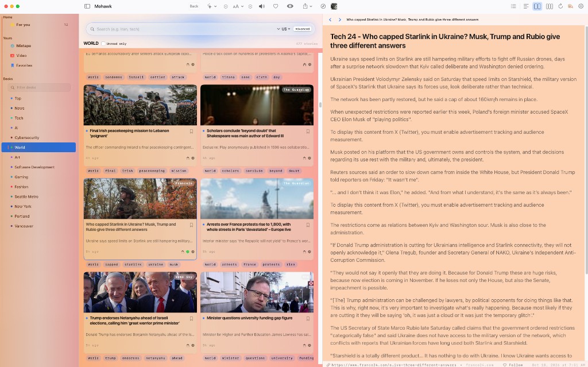This screenshot has width=588, height=367.
Task: Click the Filter desks field
Action: [x=39, y=87]
